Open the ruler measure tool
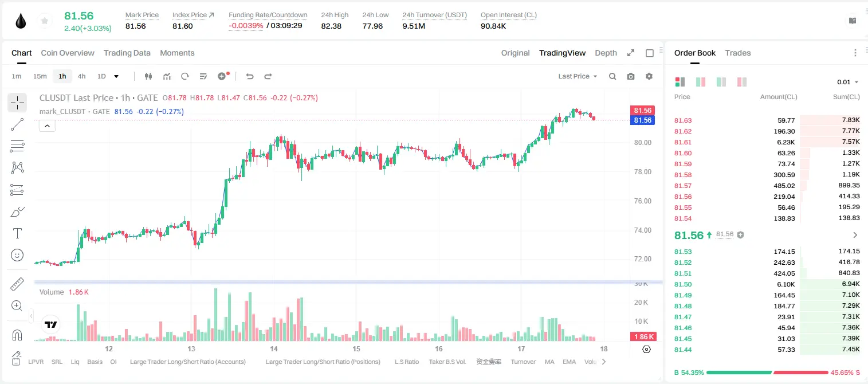 pyautogui.click(x=17, y=284)
